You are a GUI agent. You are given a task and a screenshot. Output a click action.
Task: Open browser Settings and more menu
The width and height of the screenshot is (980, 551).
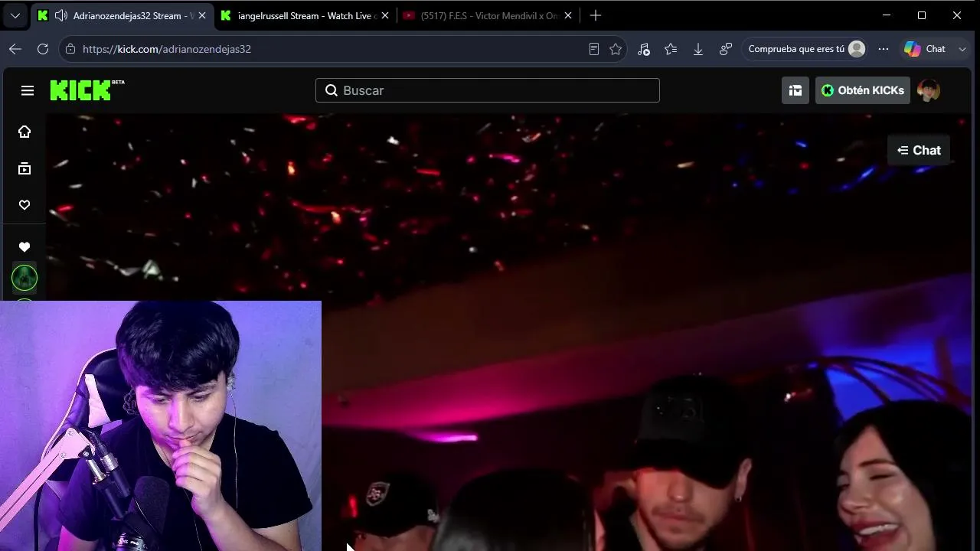click(884, 49)
